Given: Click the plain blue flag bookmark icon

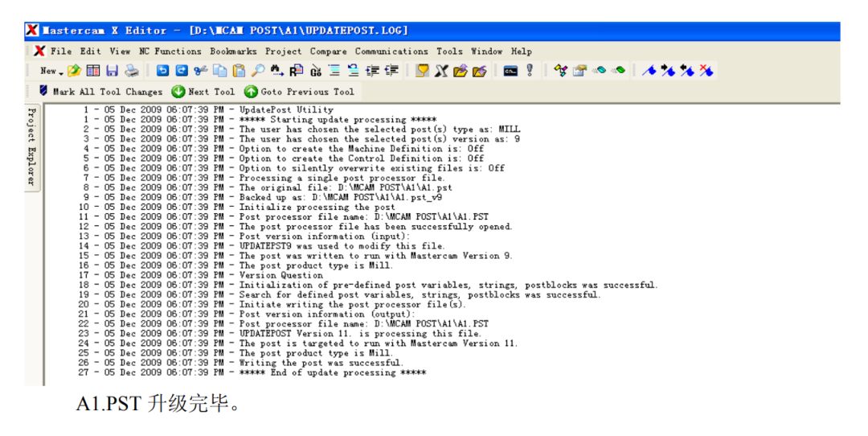Looking at the screenshot, I should [x=649, y=71].
